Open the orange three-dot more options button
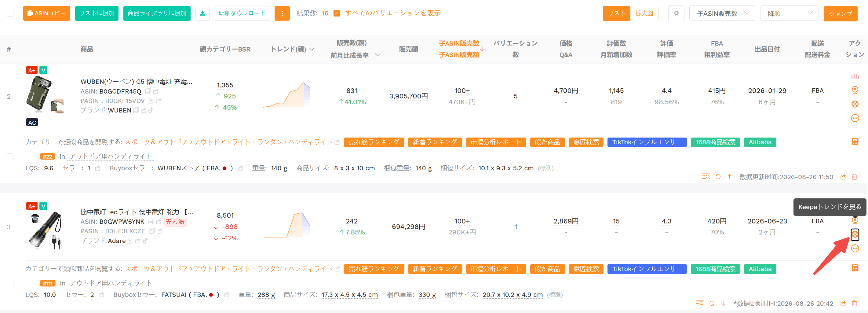Viewport: 868px width, 313px height. [x=282, y=13]
